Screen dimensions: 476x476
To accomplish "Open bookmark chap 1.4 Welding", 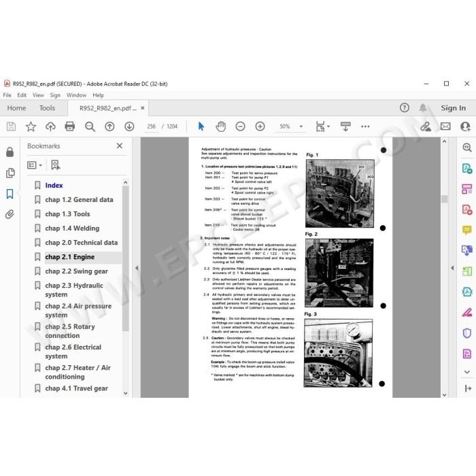I will [x=72, y=228].
